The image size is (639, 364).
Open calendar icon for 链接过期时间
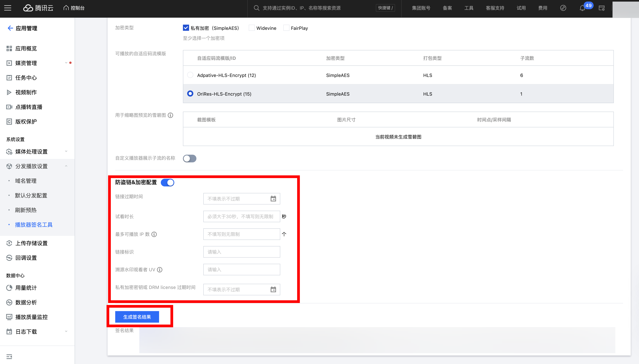pyautogui.click(x=273, y=199)
